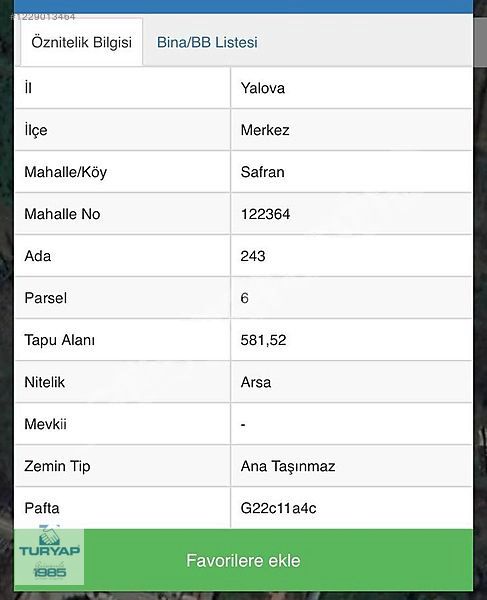Click the Mevkii row dash value

pyautogui.click(x=243, y=424)
